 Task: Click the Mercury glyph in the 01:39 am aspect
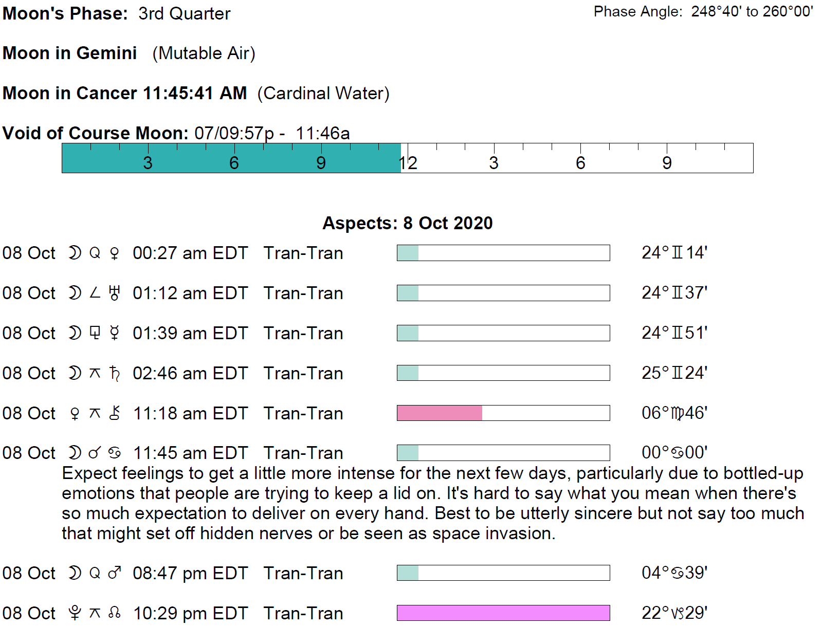point(115,333)
